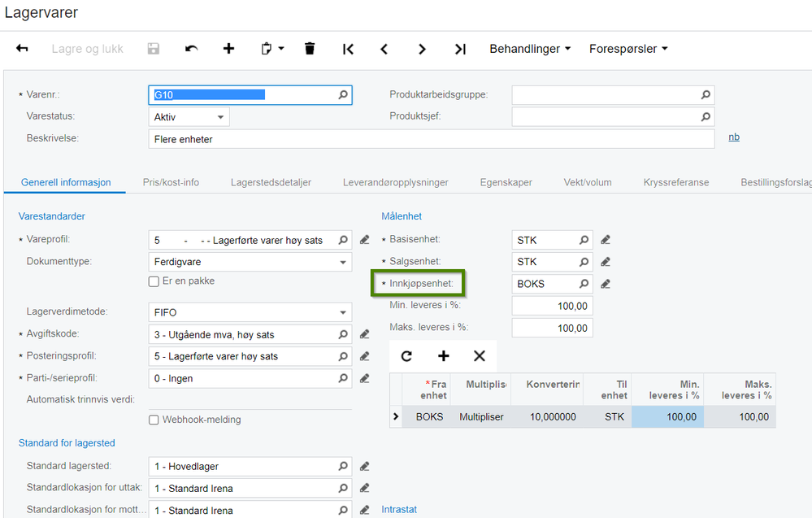The width and height of the screenshot is (812, 518).
Task: Open the Behandlinger menu
Action: click(x=530, y=49)
